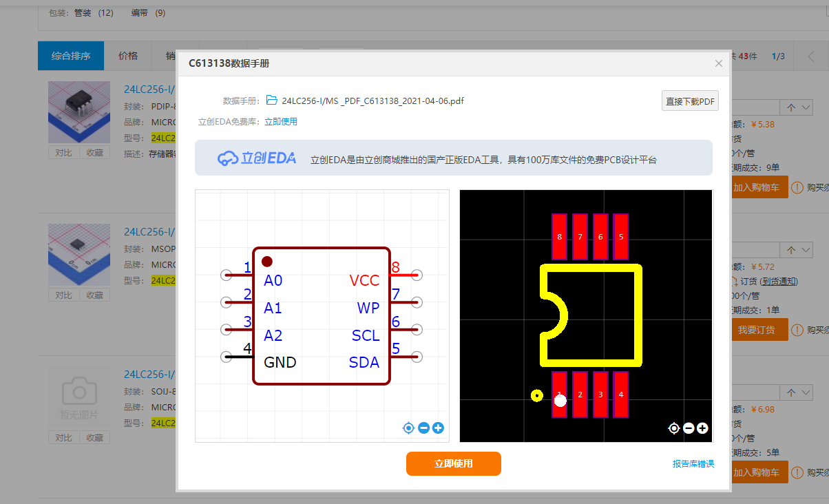Select the 价格 sort tab
The height and width of the screenshot is (504, 829).
pyautogui.click(x=128, y=56)
